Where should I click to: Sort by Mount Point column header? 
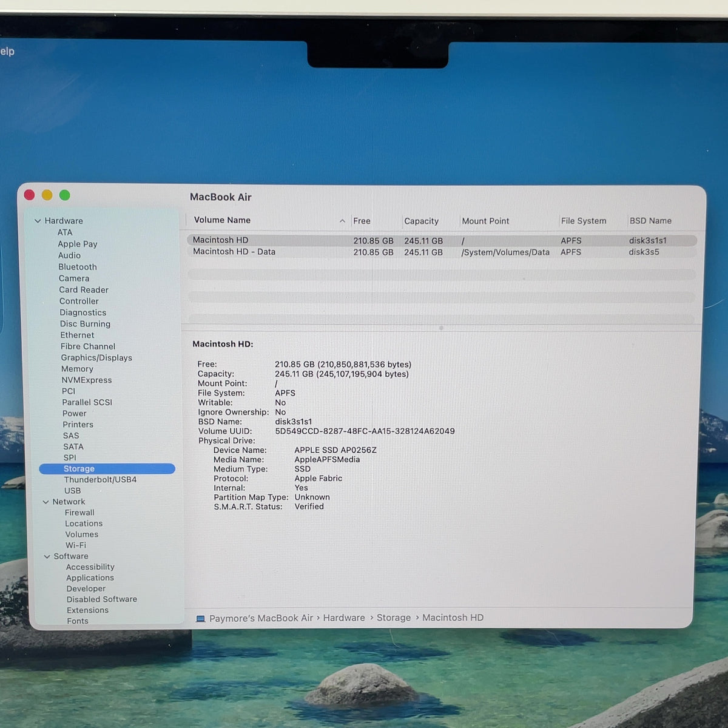485,221
